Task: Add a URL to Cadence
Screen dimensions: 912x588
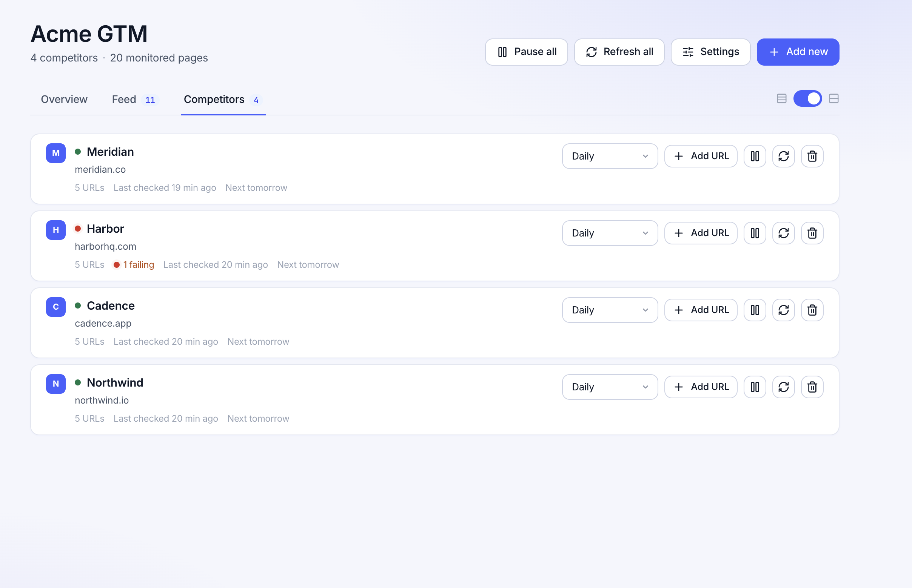Action: pos(700,310)
